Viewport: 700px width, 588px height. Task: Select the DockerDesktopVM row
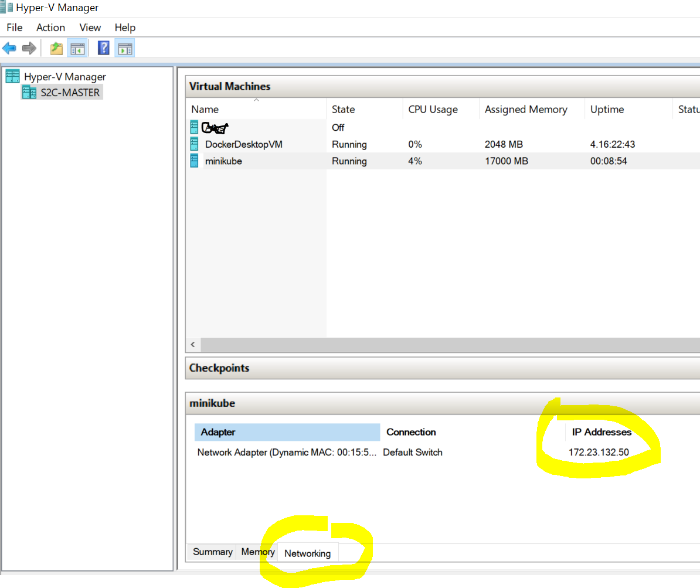click(443, 144)
